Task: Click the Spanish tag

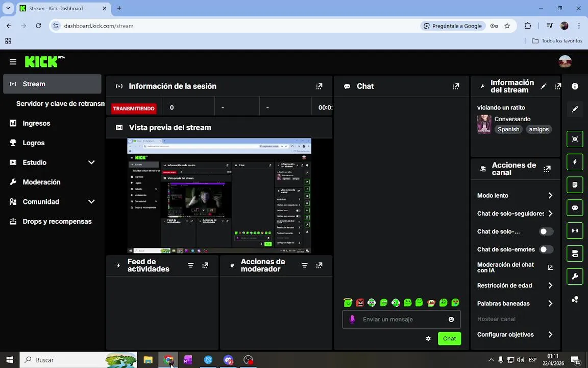Action: pyautogui.click(x=508, y=129)
